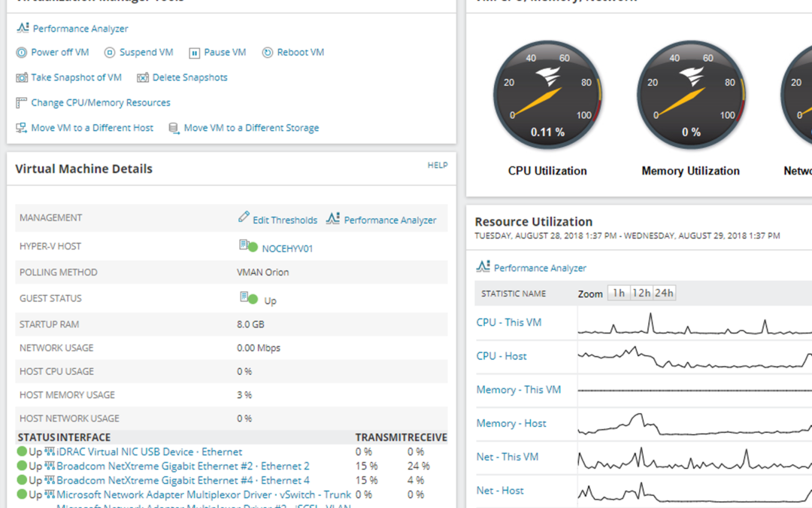The height and width of the screenshot is (508, 812).
Task: Click the green status dot for Ethernet 4
Action: [x=22, y=480]
